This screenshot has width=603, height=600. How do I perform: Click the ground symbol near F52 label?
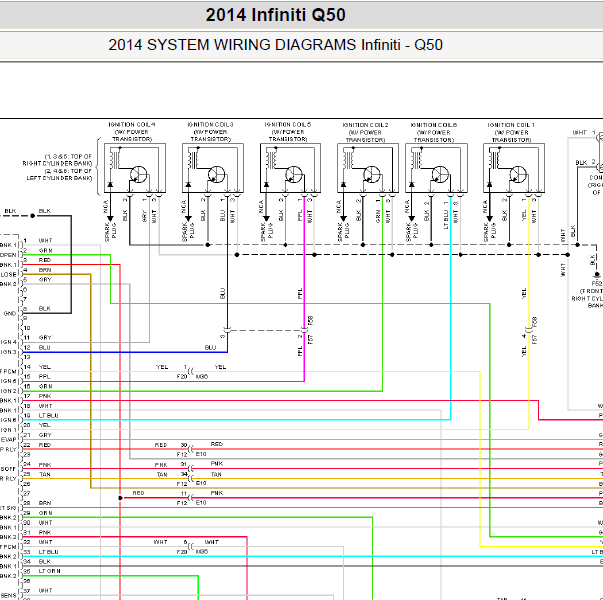tap(596, 275)
